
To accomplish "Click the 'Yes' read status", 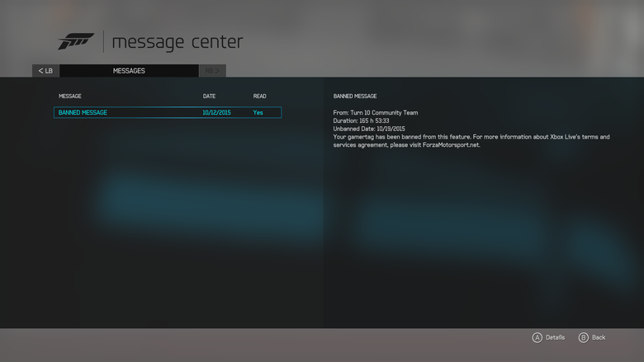I will pos(258,112).
